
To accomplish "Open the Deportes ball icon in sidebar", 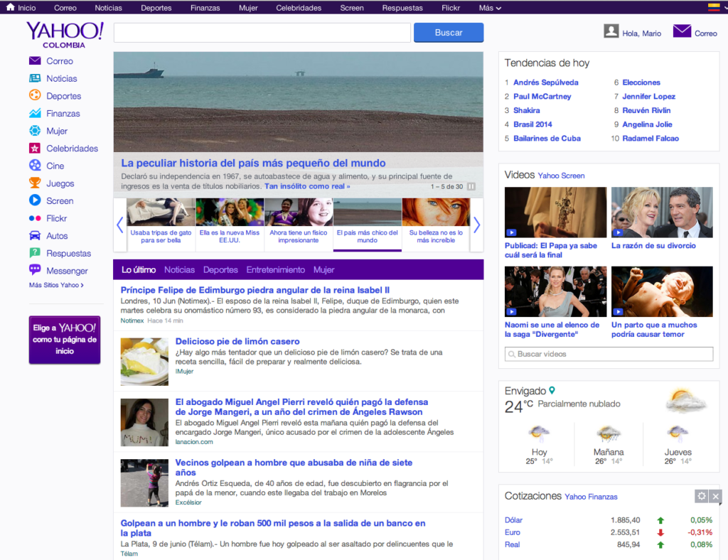I will [35, 95].
